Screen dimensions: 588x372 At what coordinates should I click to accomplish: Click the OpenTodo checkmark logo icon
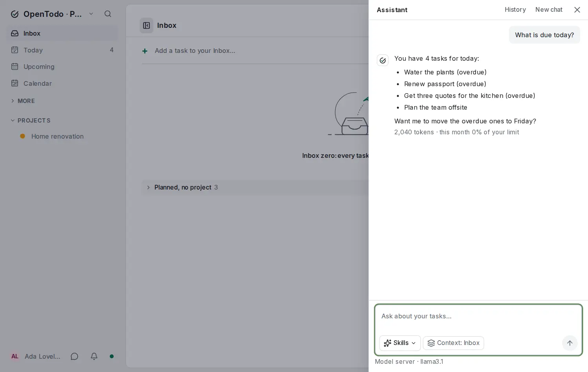pos(15,14)
